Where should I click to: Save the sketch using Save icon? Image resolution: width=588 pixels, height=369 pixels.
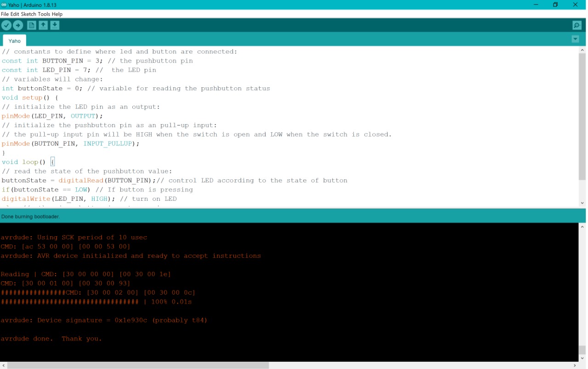(55, 25)
